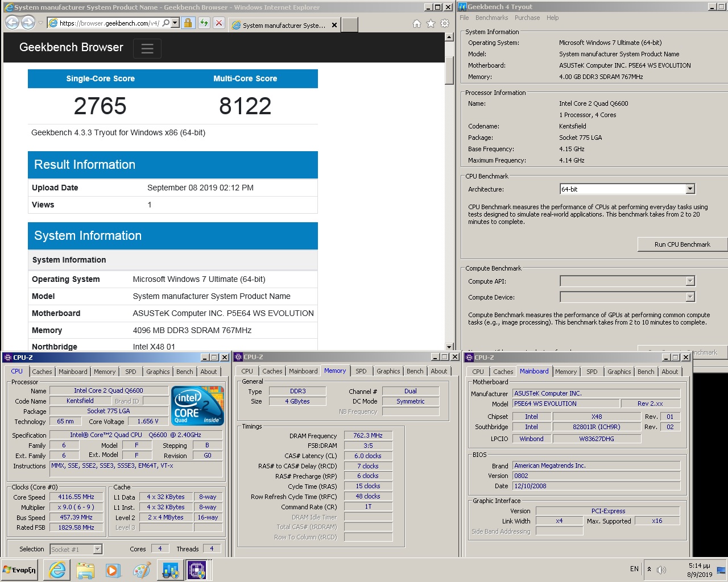Click scroll up arrow in browser scrollbar

tap(449, 37)
